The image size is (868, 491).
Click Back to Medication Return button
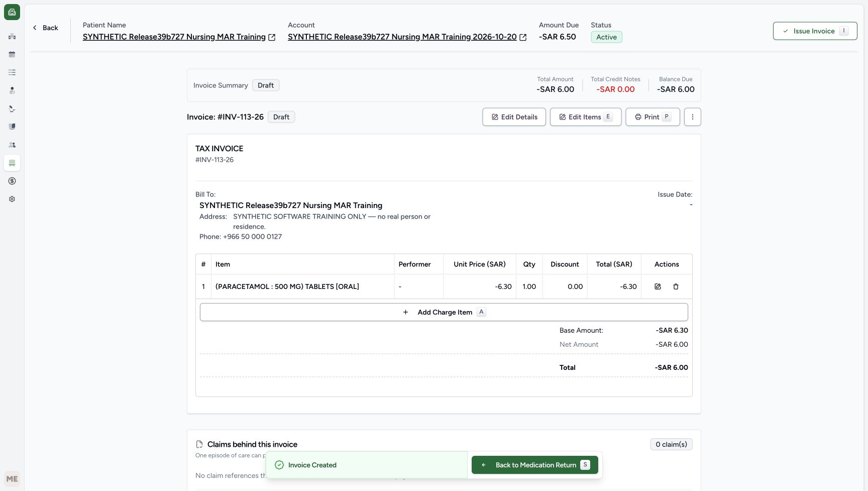(x=535, y=465)
